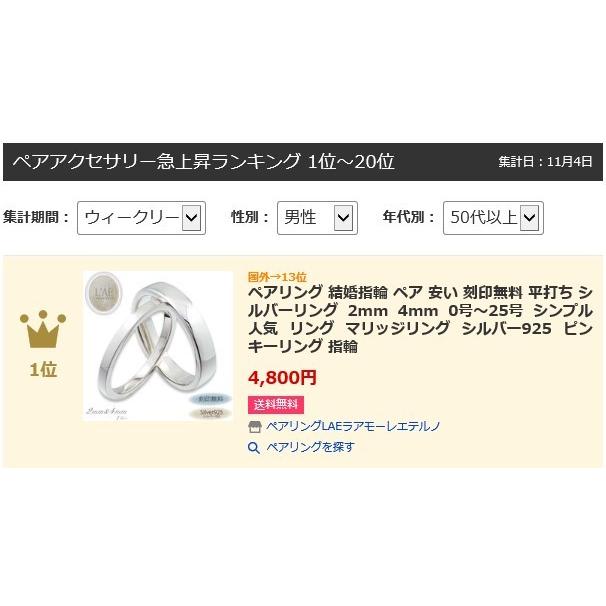Open the 集計期間 ウィークリー dropdown
Viewport: 606px width, 606px height.
coord(141,218)
